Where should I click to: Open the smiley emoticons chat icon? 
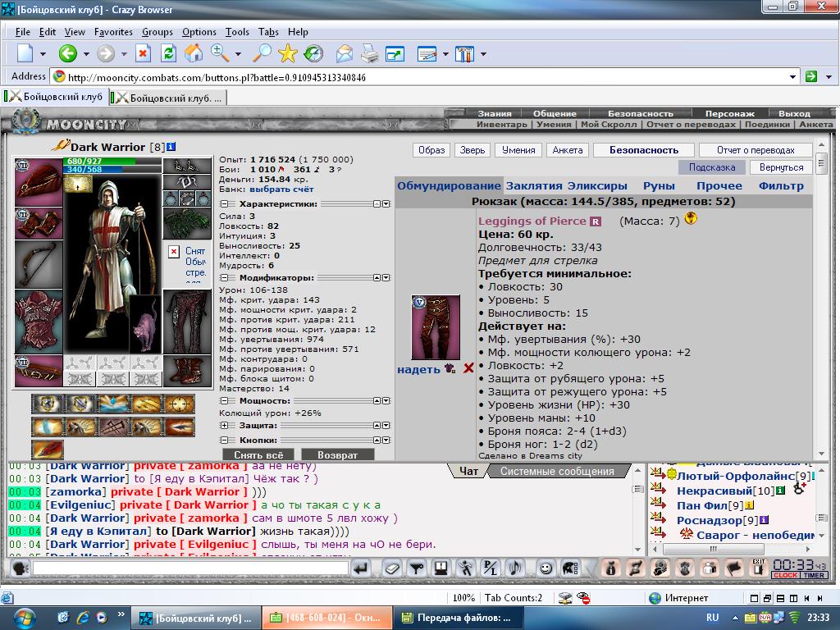[546, 568]
